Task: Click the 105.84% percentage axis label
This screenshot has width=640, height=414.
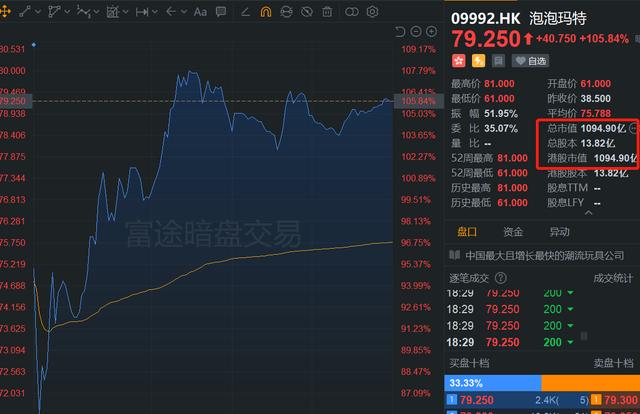Action: click(x=418, y=101)
